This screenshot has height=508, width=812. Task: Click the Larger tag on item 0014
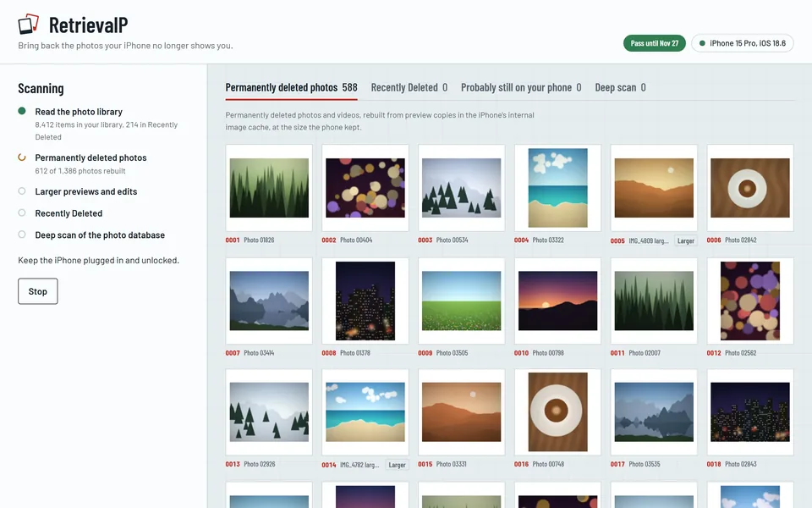tap(398, 465)
